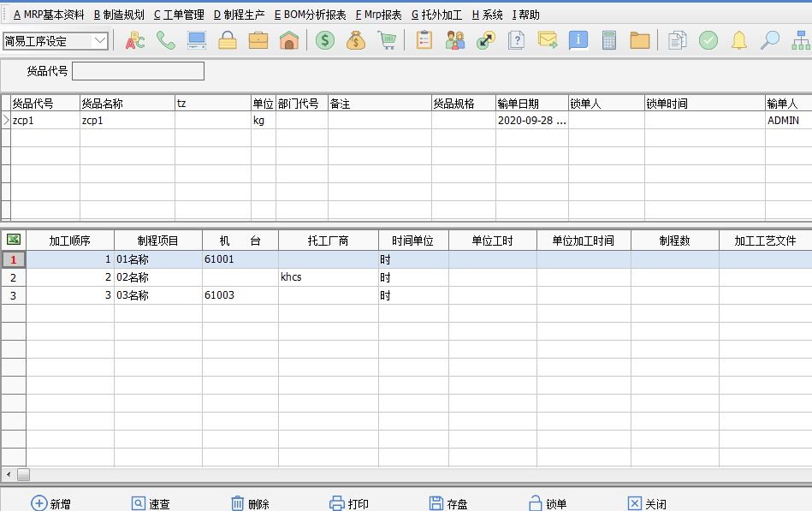Click the house toolbar icon
The height and width of the screenshot is (511, 812).
(x=289, y=40)
